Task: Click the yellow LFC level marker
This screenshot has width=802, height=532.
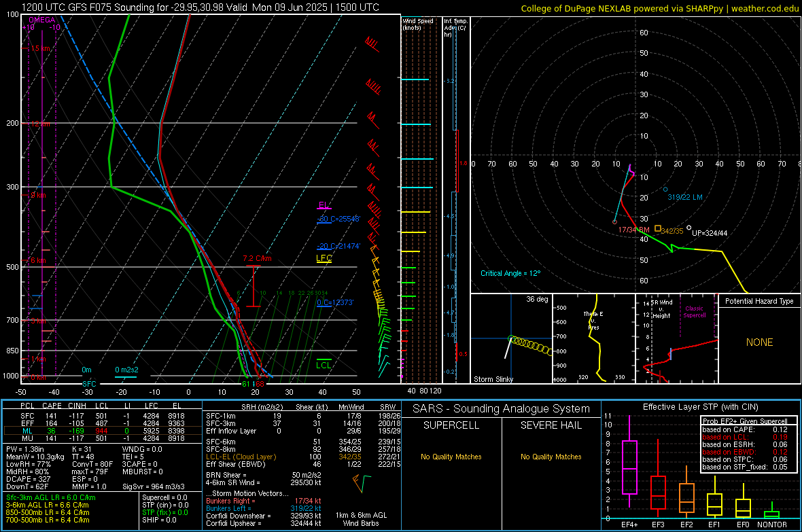Action: (x=324, y=259)
